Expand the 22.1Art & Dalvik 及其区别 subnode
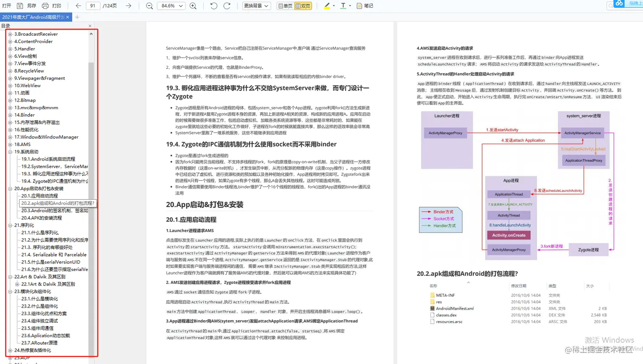643x364 pixels. [17, 284]
